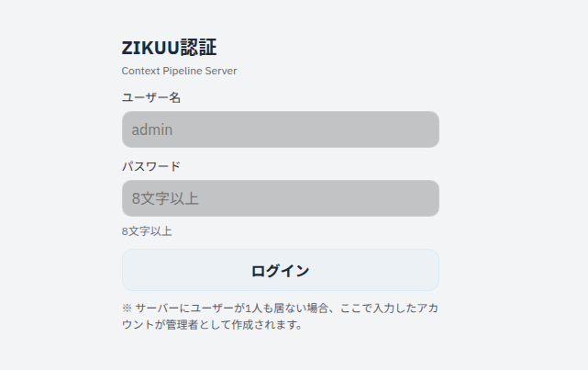Place cursor in the username text box

point(281,129)
